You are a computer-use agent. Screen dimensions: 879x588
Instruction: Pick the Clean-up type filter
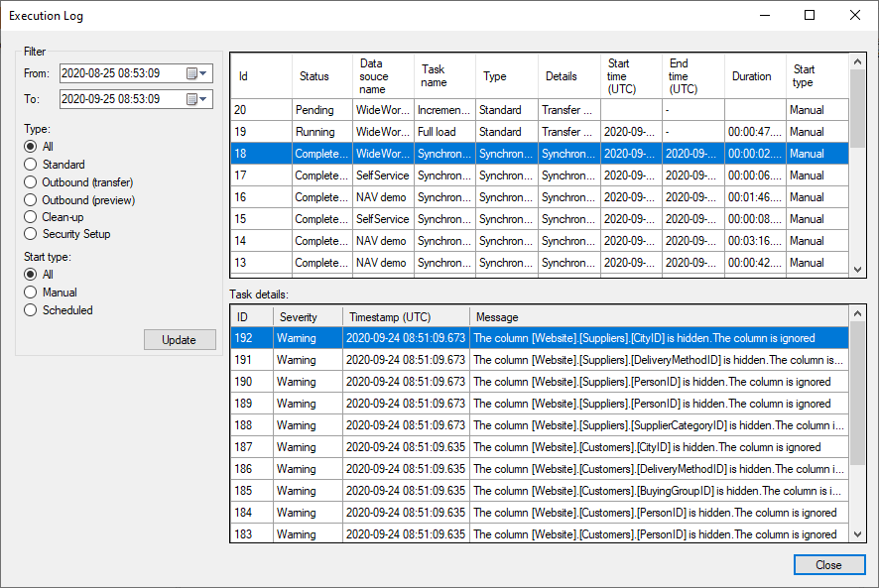pos(31,217)
